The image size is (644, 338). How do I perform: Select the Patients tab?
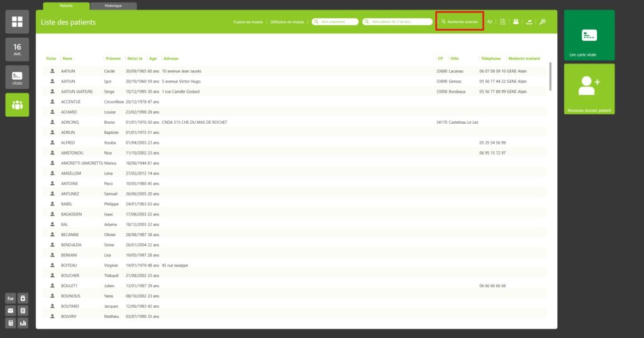click(66, 6)
